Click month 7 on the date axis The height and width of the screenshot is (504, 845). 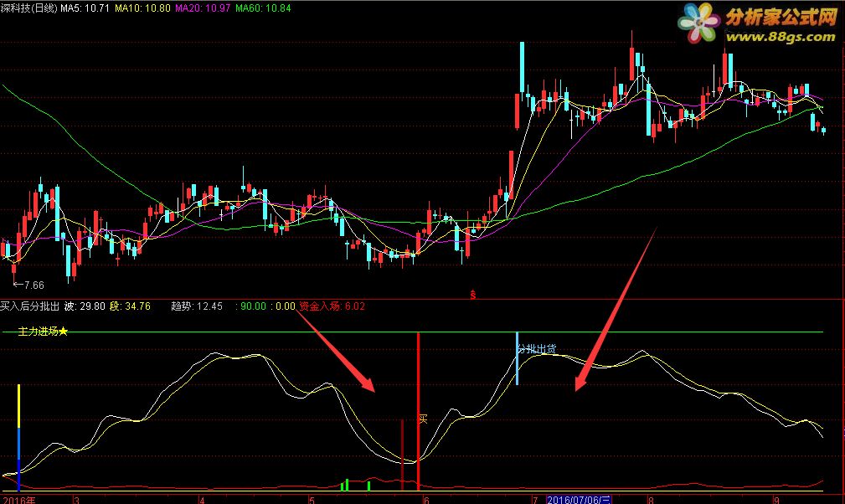pos(535,500)
